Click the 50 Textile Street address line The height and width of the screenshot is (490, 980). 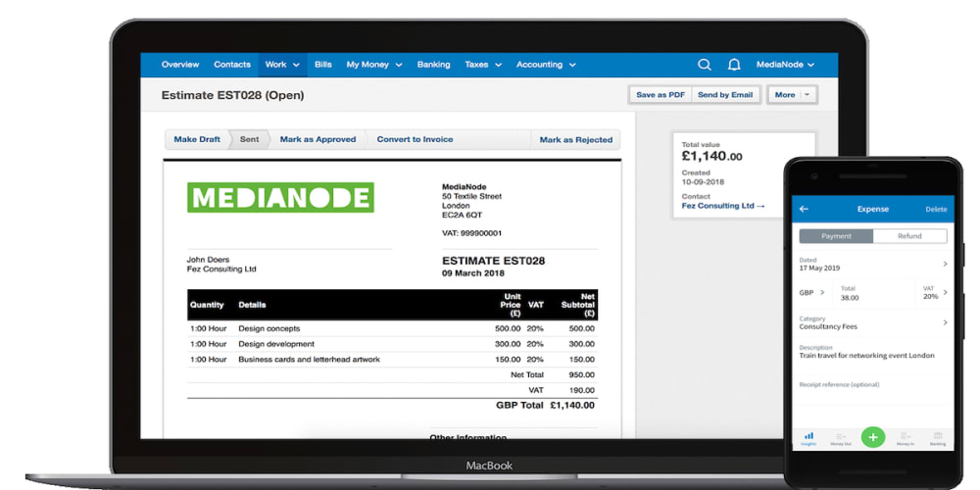click(472, 196)
